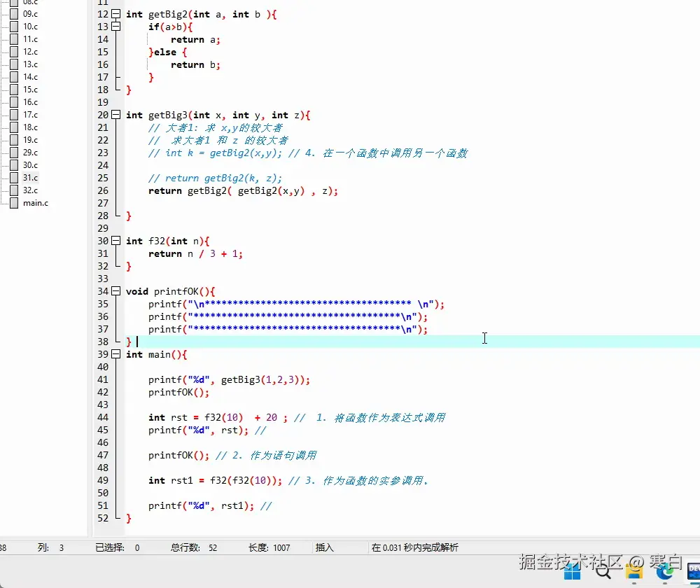The height and width of the screenshot is (588, 700).
Task: Click the '总行数: 52' status bar entry
Action: coord(194,547)
